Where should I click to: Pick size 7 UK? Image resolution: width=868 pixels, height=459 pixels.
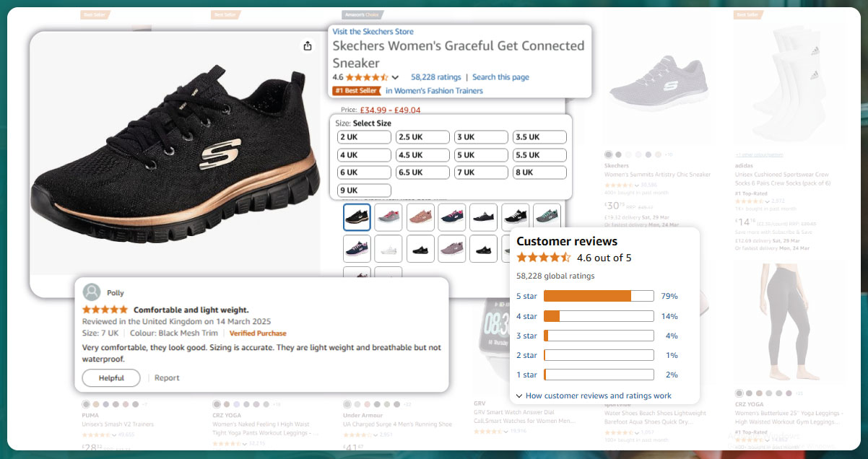[481, 173]
